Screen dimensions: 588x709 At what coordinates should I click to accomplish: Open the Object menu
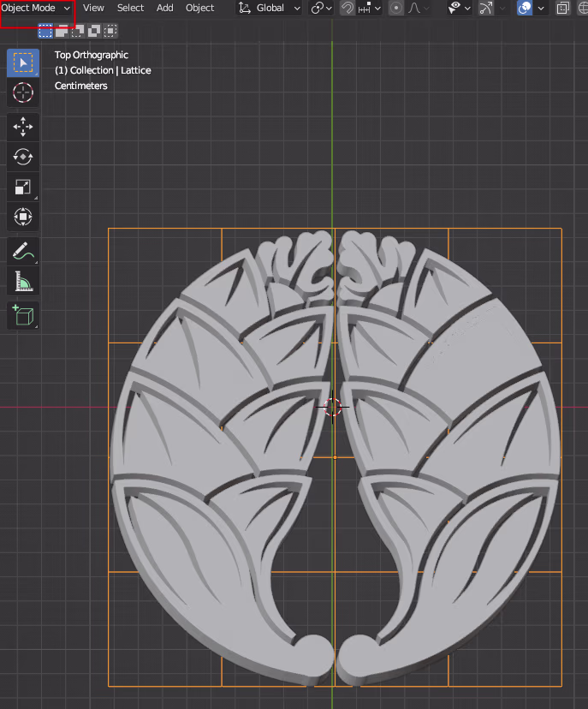(x=199, y=9)
